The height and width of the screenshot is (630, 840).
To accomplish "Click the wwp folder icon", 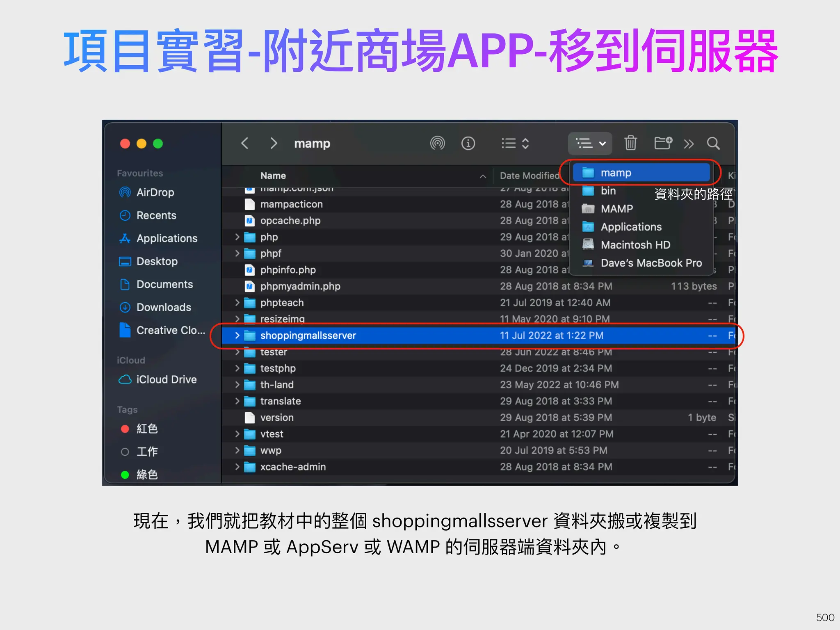I will 250,450.
